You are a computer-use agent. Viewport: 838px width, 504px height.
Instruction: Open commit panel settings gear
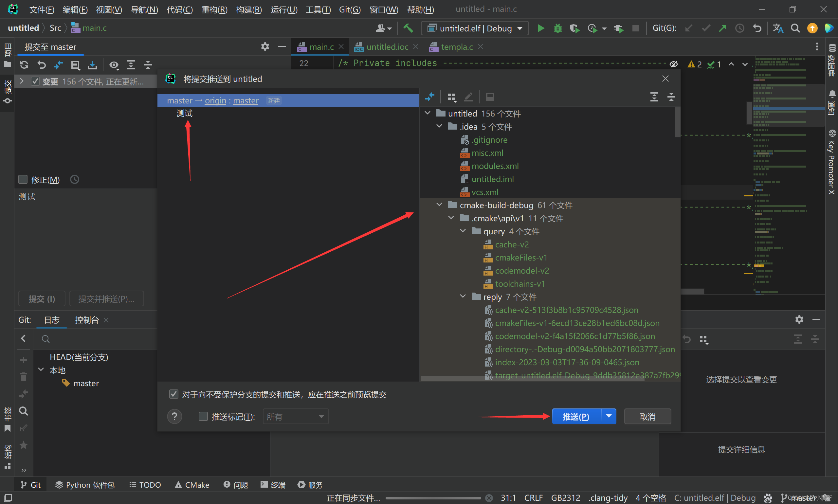click(x=265, y=46)
